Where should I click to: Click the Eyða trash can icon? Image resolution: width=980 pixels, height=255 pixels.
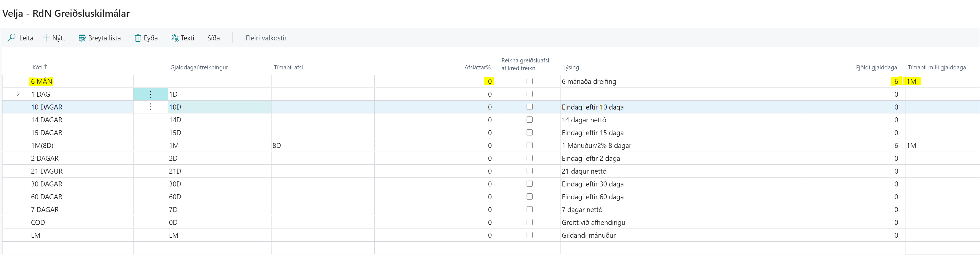click(138, 38)
